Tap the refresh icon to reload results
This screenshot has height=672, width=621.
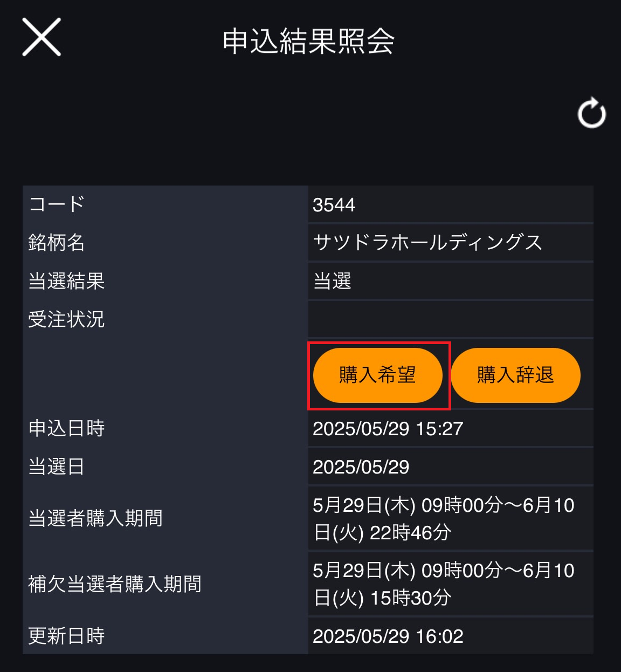591,113
